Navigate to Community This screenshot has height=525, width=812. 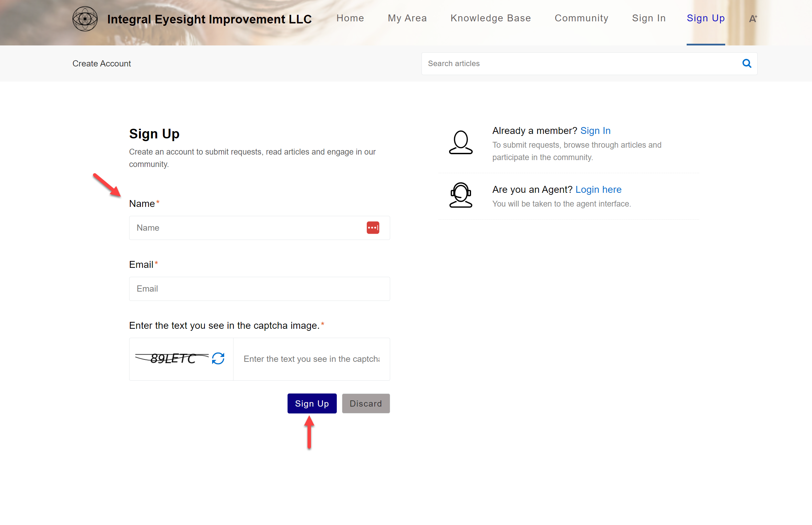(x=581, y=18)
